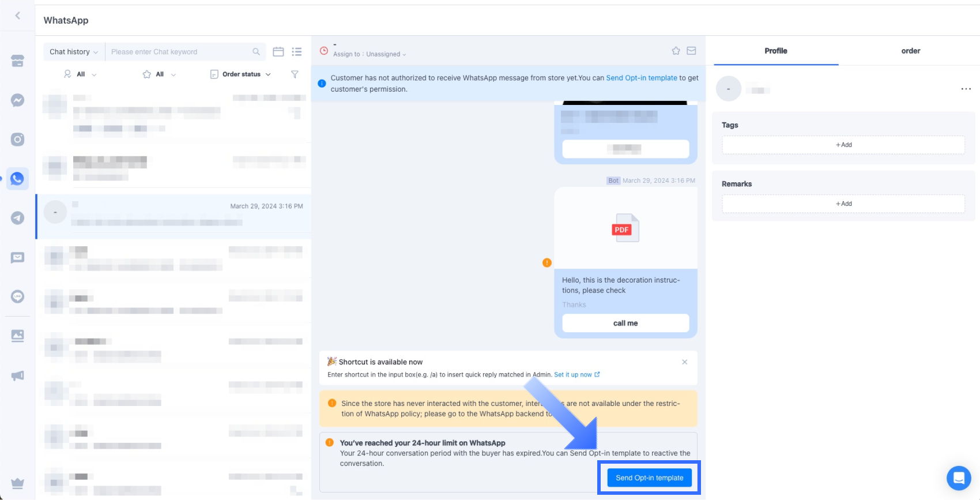
Task: Click the WhatsApp page title
Action: 66,20
